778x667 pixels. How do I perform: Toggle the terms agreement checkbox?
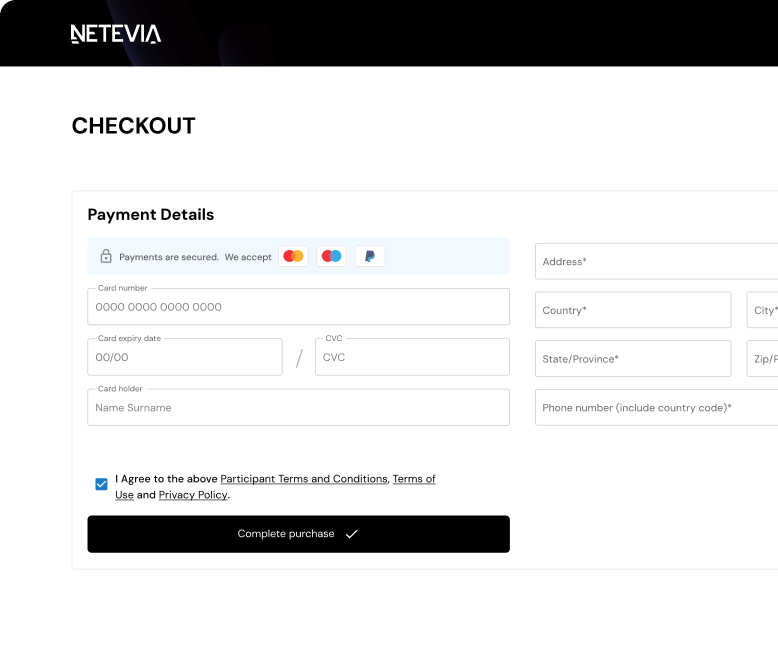click(102, 484)
